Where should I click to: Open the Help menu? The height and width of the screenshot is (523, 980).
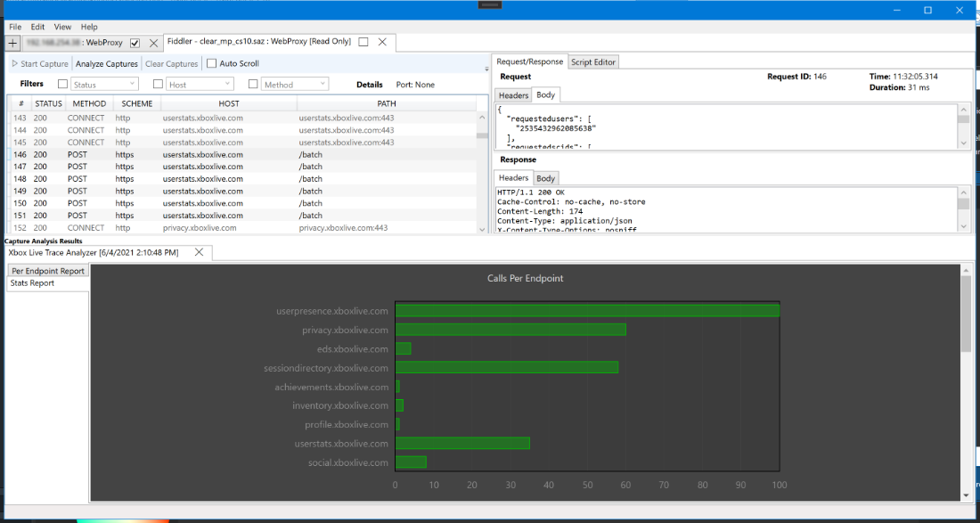(x=89, y=27)
